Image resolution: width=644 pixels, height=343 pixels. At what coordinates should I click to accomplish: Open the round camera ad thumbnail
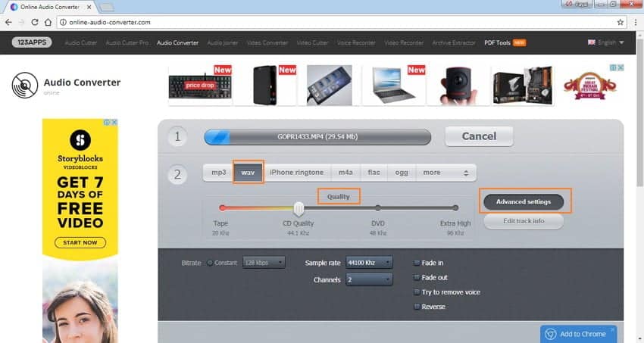(x=458, y=85)
